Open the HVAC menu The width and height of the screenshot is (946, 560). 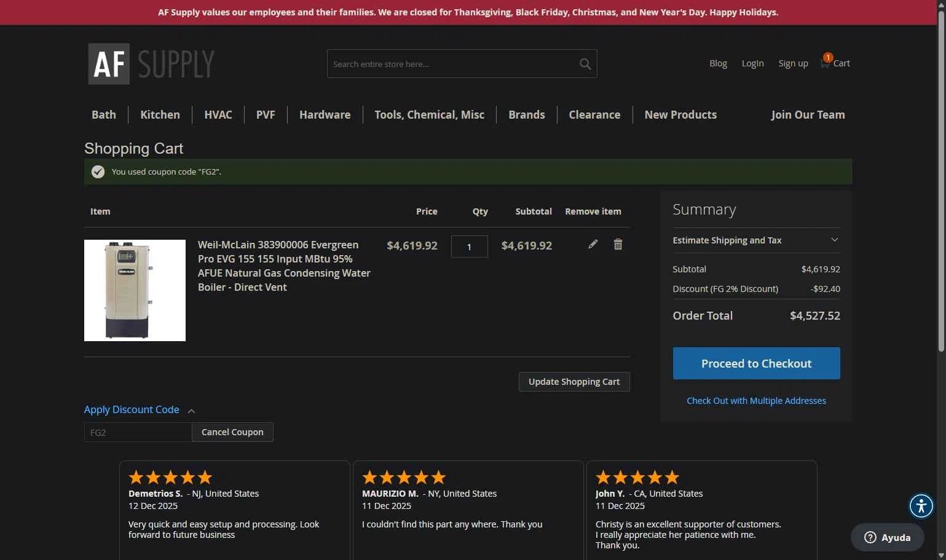218,115
